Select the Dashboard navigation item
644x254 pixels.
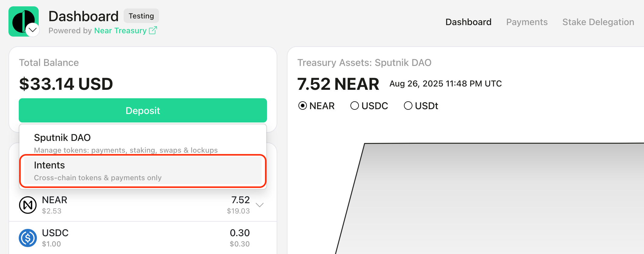(468, 22)
